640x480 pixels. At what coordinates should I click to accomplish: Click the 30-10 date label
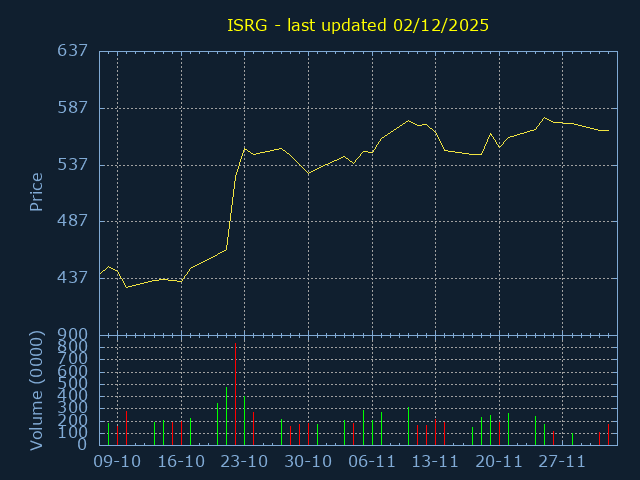pyautogui.click(x=308, y=462)
